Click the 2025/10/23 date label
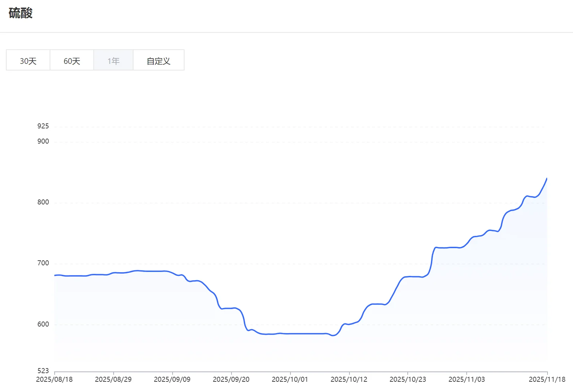The height and width of the screenshot is (392, 573). click(x=408, y=379)
